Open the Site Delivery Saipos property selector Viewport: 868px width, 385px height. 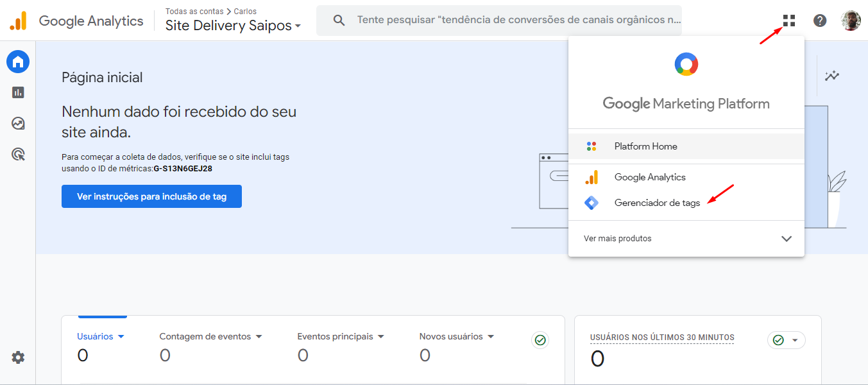233,26
